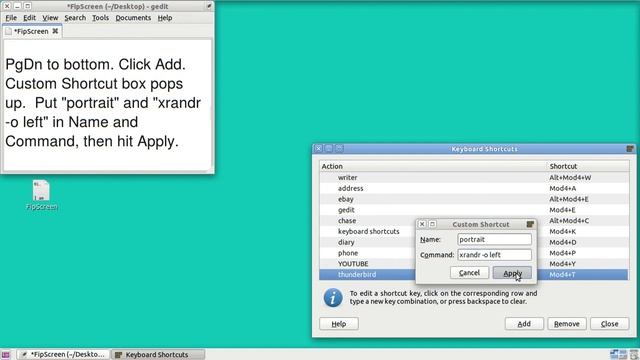Switch to Keyboard Shortcuts taskbar entry
This screenshot has width=640, height=360.
pos(157,354)
